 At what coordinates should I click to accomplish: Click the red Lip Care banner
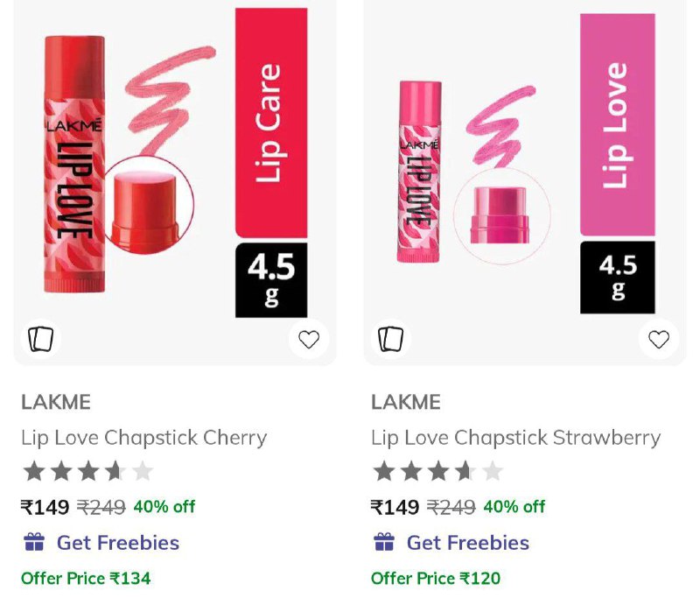271,123
